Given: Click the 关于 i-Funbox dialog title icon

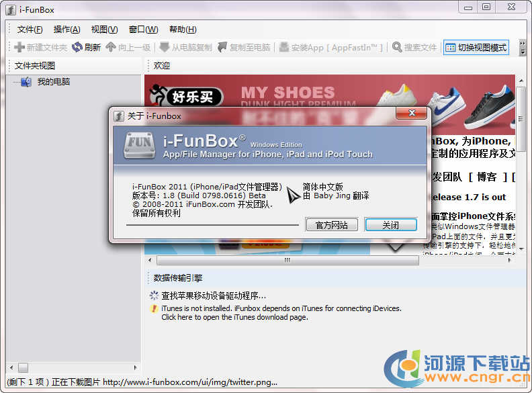Looking at the screenshot, I should [x=119, y=116].
